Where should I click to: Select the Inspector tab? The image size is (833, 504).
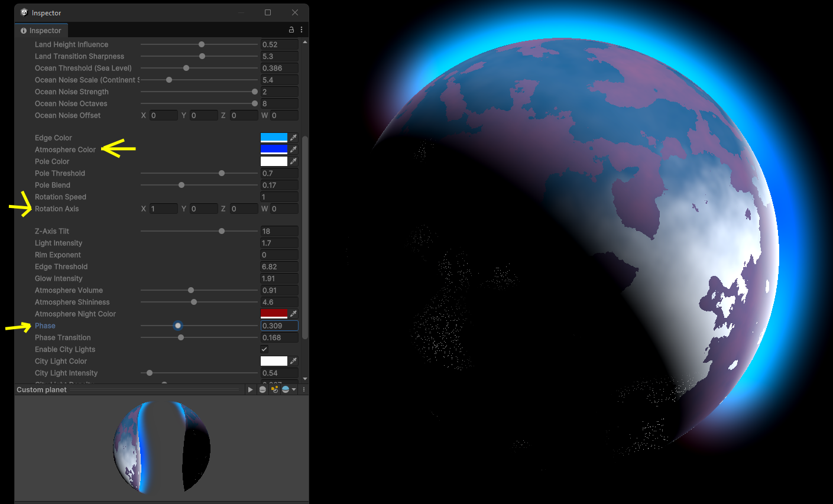click(x=41, y=31)
